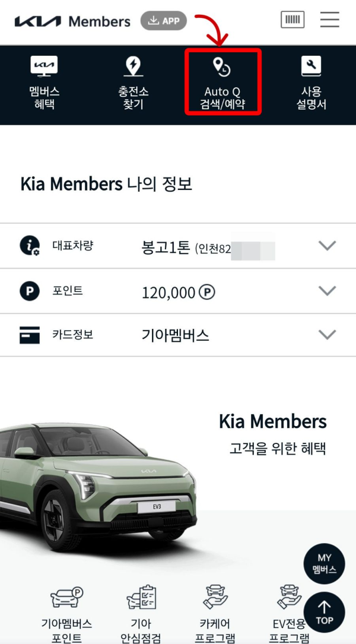This screenshot has height=644, width=356.
Task: Open the barcode icon in header
Action: tap(292, 20)
